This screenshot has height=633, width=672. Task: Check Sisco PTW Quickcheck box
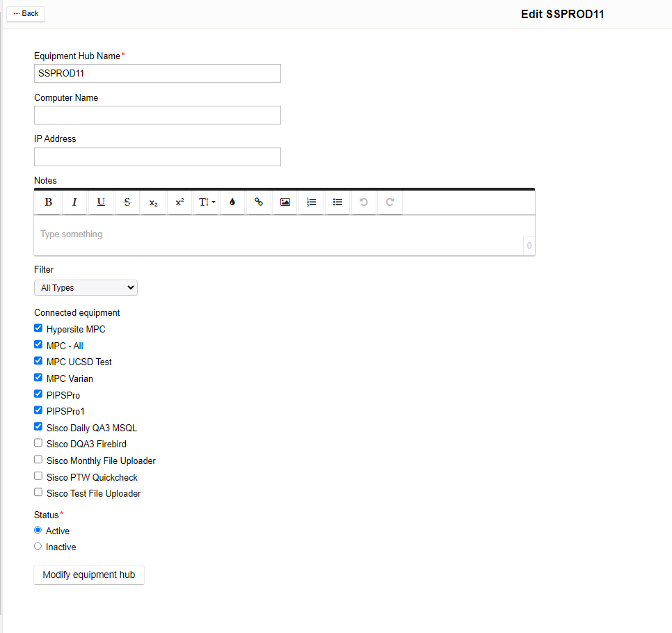coord(38,476)
